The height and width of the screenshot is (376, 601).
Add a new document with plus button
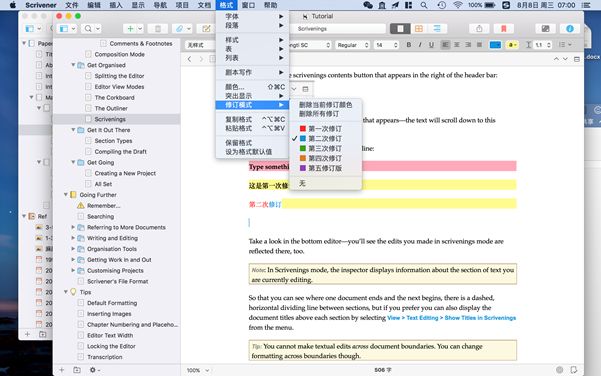[130, 29]
